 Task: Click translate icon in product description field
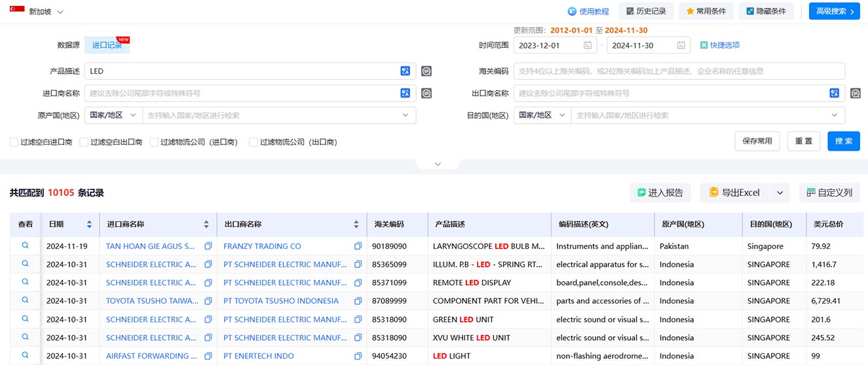tap(406, 71)
